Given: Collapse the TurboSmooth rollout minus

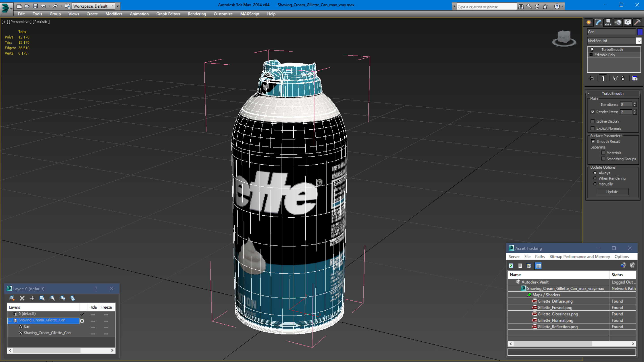Looking at the screenshot, I should (x=589, y=93).
